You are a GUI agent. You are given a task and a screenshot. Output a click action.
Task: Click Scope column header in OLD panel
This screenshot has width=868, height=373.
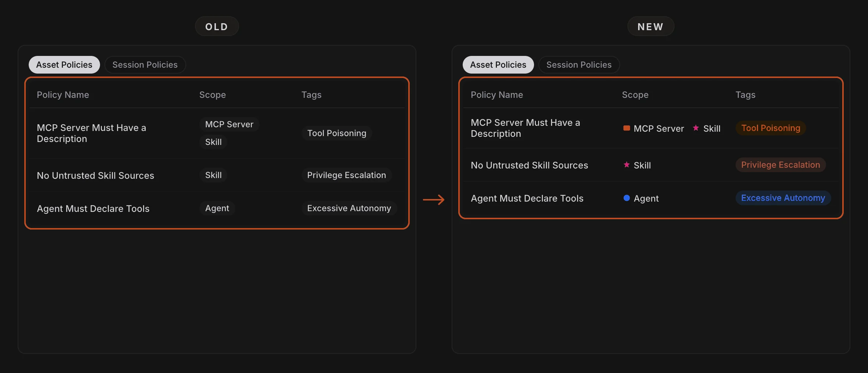pyautogui.click(x=213, y=95)
